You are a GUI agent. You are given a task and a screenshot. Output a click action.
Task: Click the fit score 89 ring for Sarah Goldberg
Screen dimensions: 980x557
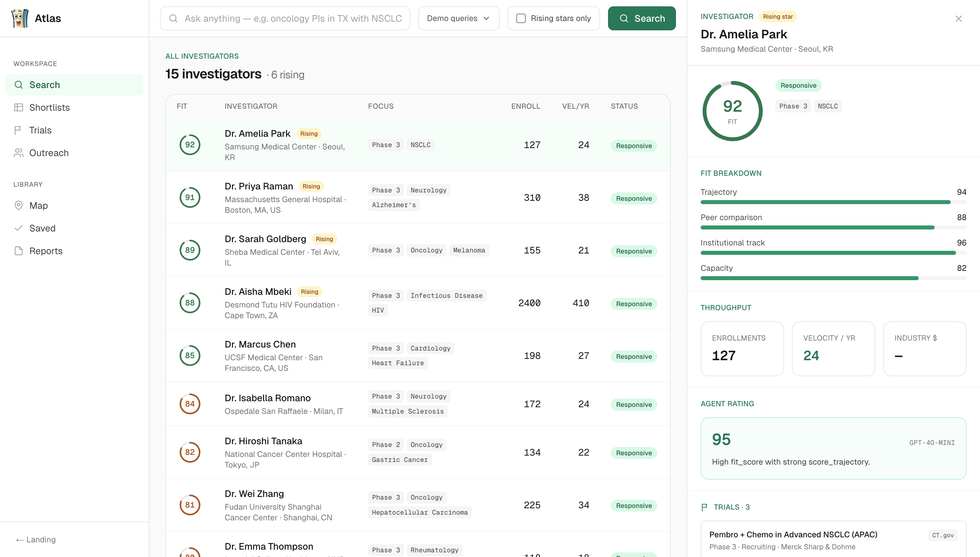pyautogui.click(x=190, y=250)
